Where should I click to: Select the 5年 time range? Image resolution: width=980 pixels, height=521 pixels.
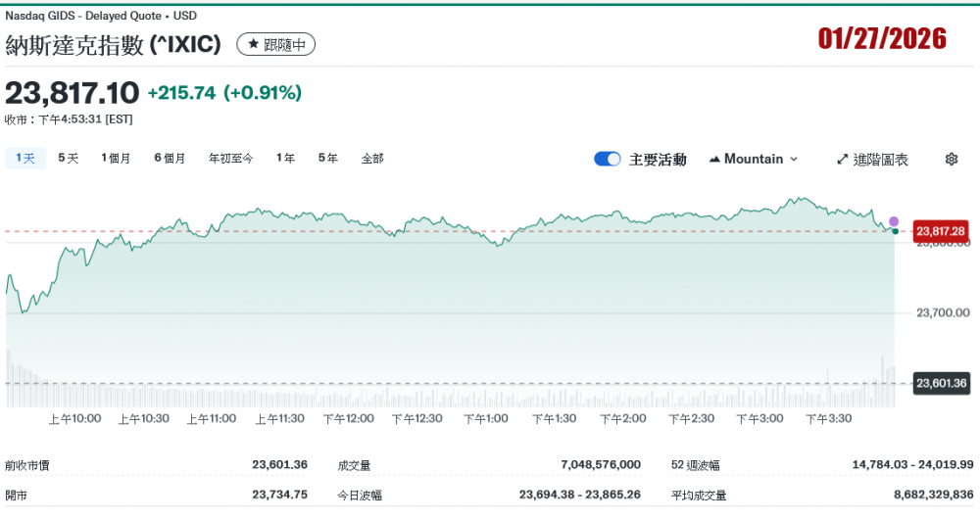point(327,158)
